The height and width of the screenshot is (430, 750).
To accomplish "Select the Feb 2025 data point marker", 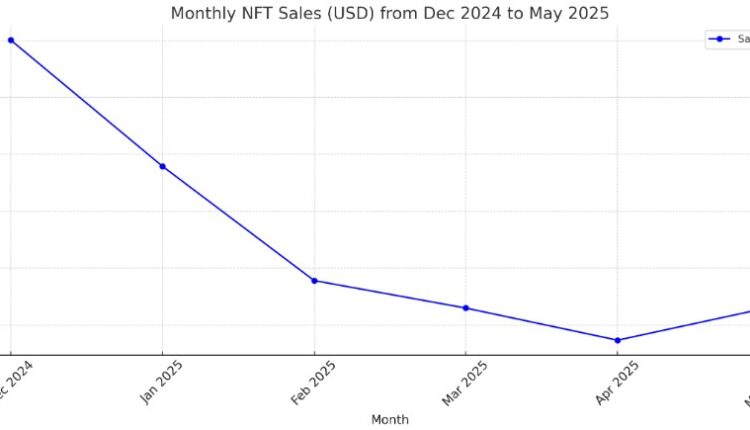I will point(314,281).
